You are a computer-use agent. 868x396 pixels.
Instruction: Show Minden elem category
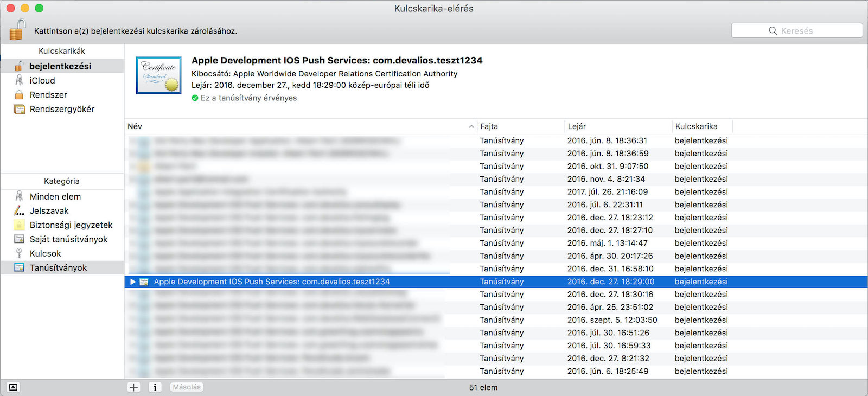click(55, 196)
